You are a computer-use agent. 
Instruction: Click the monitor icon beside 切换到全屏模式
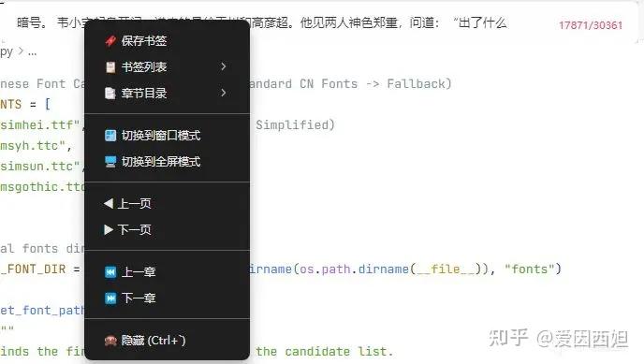[110, 162]
